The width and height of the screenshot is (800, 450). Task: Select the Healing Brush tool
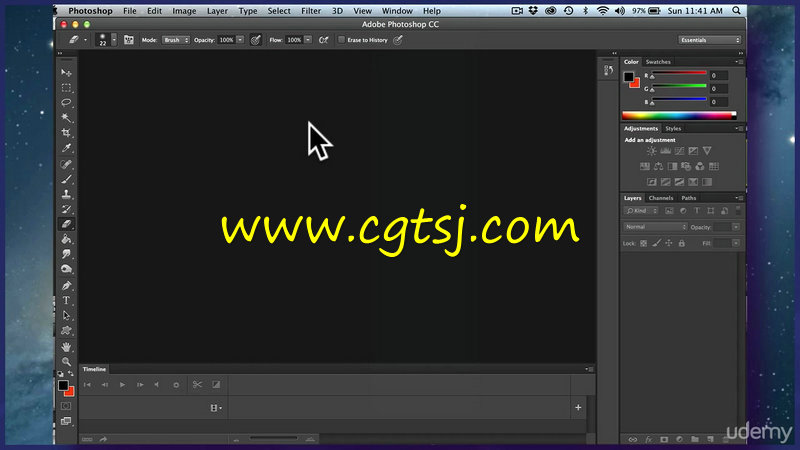(66, 164)
